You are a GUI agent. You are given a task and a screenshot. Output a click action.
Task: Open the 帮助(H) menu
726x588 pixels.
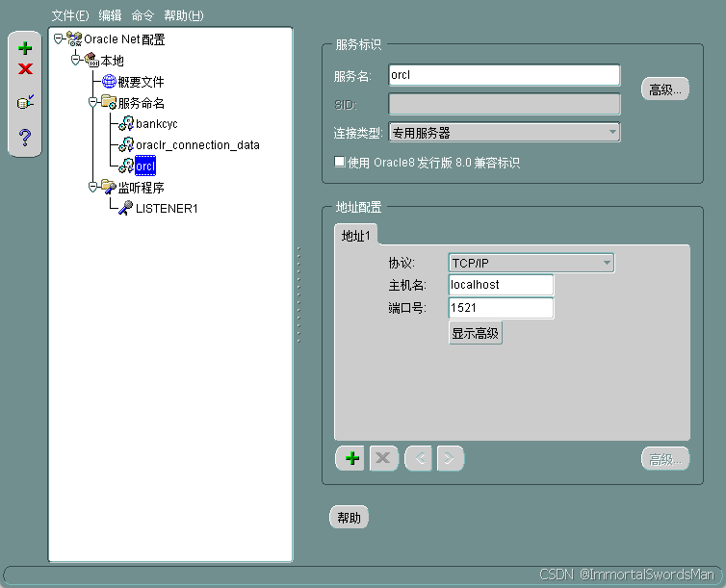click(183, 15)
